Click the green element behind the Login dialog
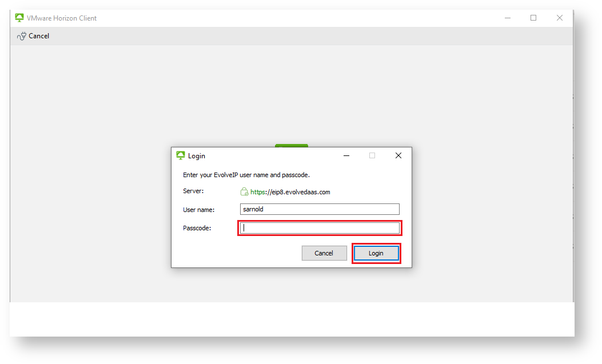Image resolution: width=602 pixels, height=364 pixels. [291, 145]
